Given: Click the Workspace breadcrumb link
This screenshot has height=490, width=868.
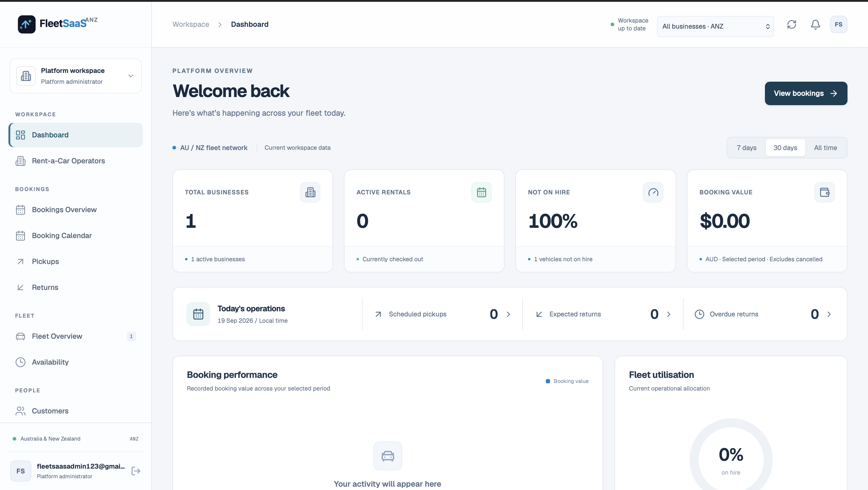Looking at the screenshot, I should (x=191, y=24).
